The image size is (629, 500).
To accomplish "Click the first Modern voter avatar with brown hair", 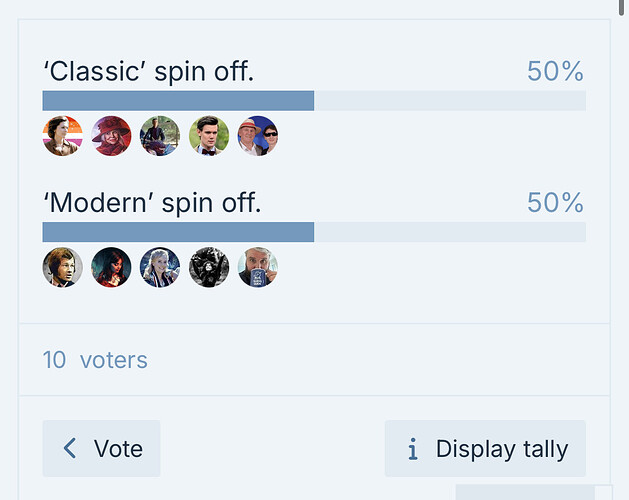I will (63, 267).
